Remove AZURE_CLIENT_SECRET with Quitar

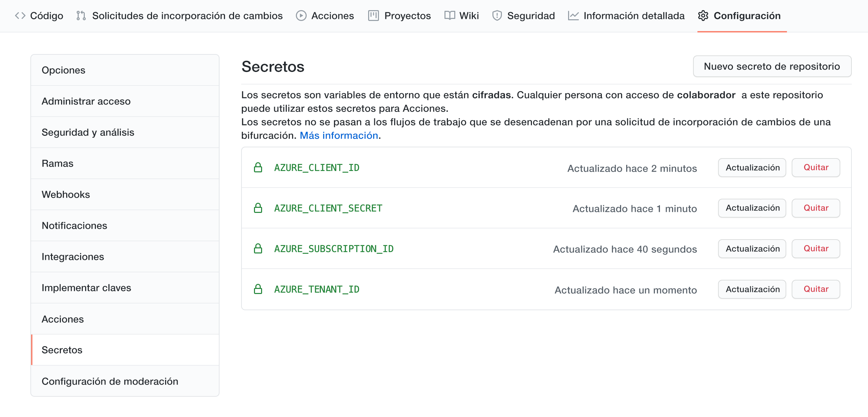click(816, 208)
